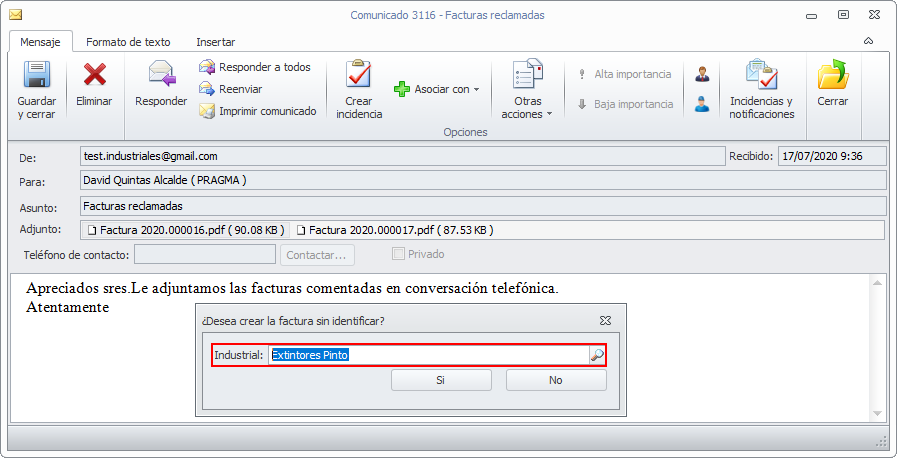Viewport: 897px width, 458px height.
Task: Collapse the ribbon with the chevron
Action: pyautogui.click(x=869, y=41)
